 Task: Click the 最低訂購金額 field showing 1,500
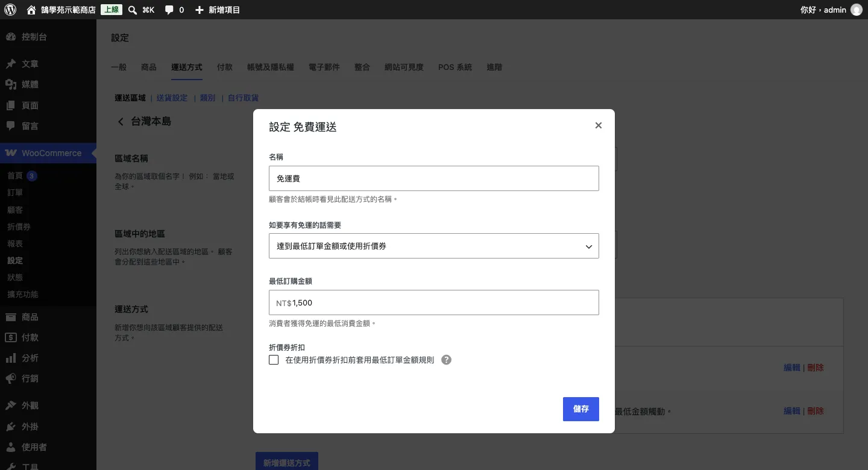pyautogui.click(x=434, y=302)
